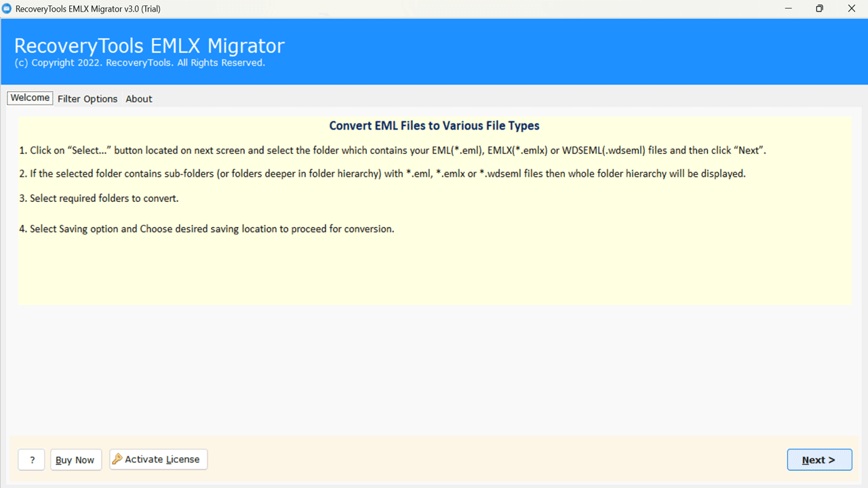Image resolution: width=868 pixels, height=488 pixels.
Task: Restore down the application window
Action: (x=820, y=8)
